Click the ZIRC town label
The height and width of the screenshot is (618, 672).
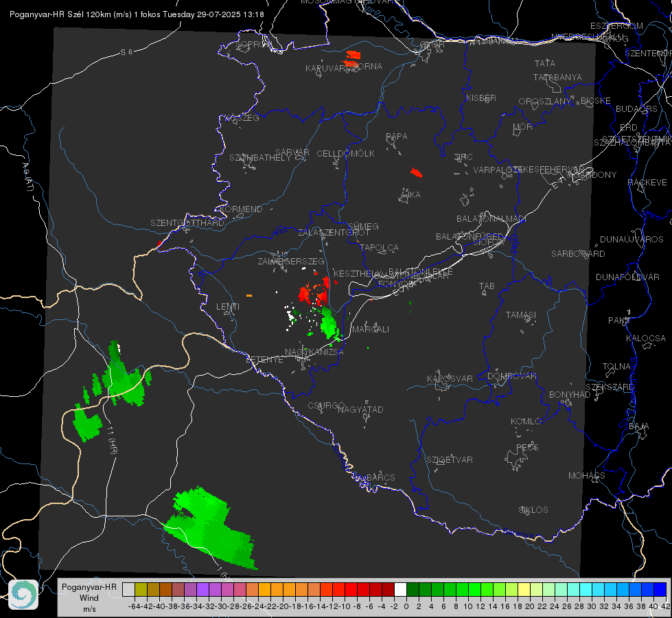click(x=463, y=157)
